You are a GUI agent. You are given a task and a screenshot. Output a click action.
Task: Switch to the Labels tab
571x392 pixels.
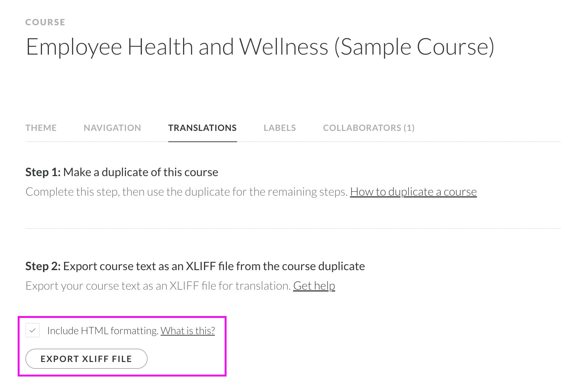pyautogui.click(x=279, y=128)
